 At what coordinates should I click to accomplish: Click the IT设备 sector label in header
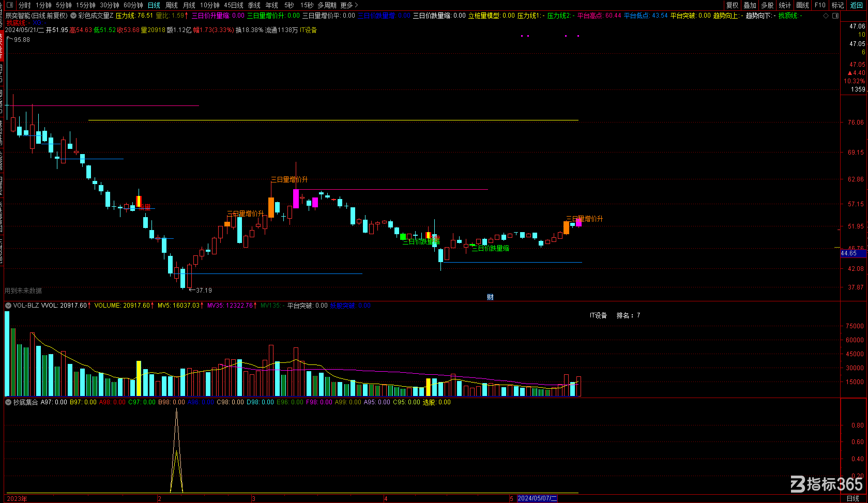click(309, 30)
